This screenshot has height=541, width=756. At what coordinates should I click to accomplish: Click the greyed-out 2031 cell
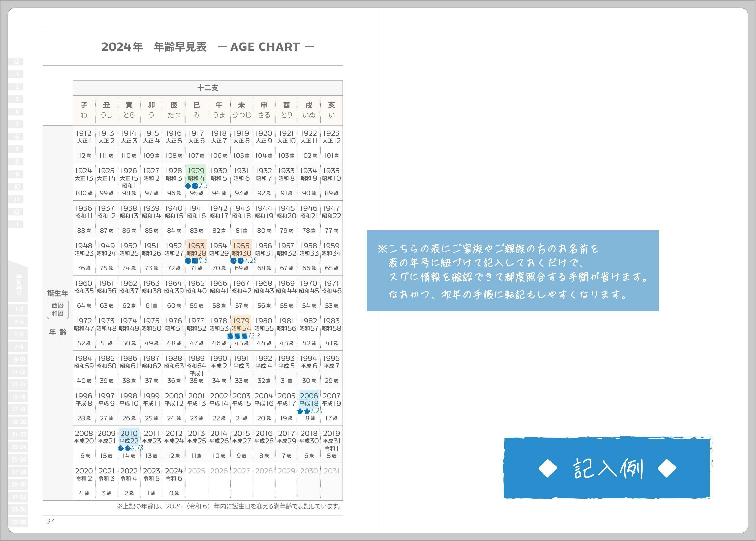pos(331,471)
